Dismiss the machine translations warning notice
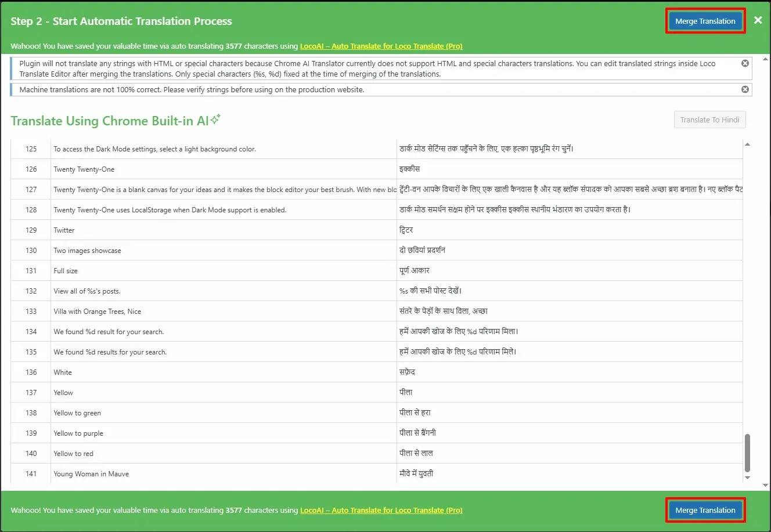Image resolution: width=771 pixels, height=532 pixels. pyautogui.click(x=745, y=89)
